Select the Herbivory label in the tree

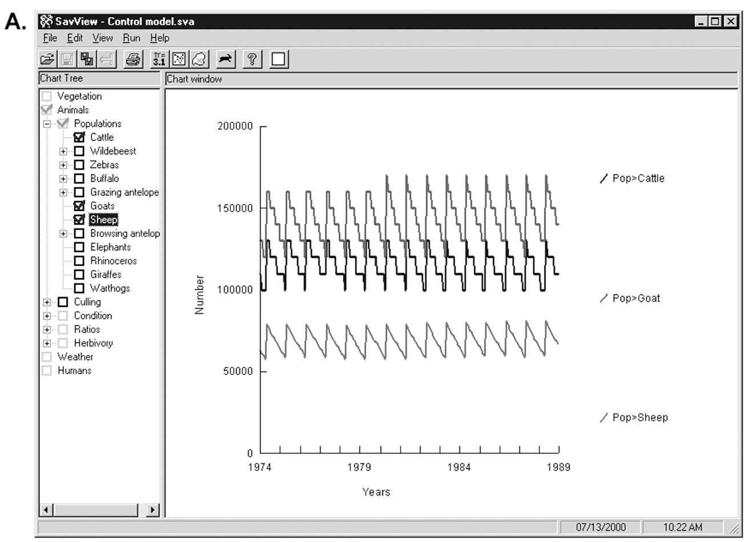pos(93,343)
